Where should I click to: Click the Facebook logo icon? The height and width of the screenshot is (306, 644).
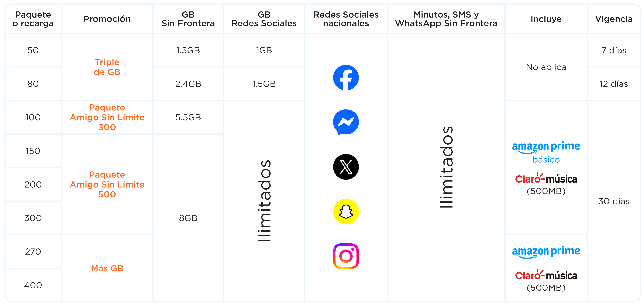pyautogui.click(x=346, y=78)
